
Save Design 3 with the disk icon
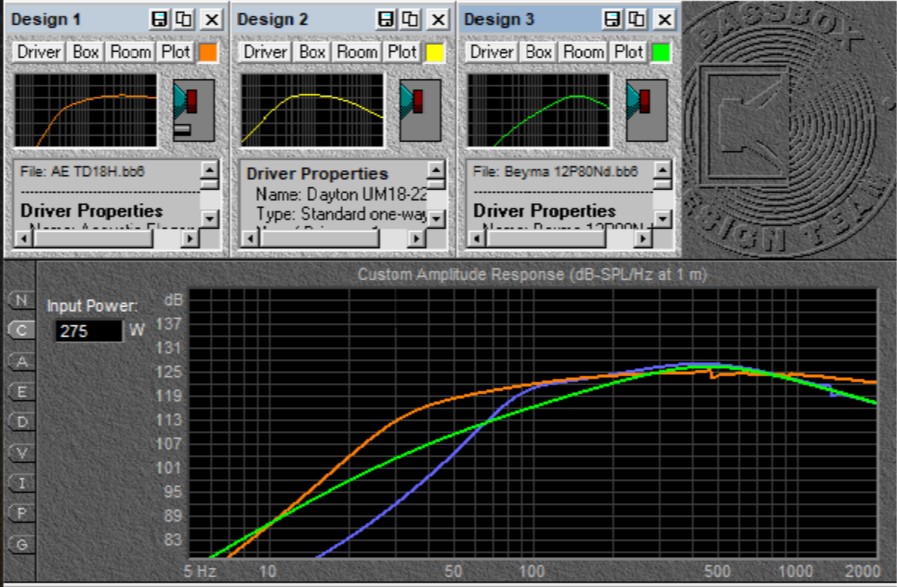pos(612,19)
